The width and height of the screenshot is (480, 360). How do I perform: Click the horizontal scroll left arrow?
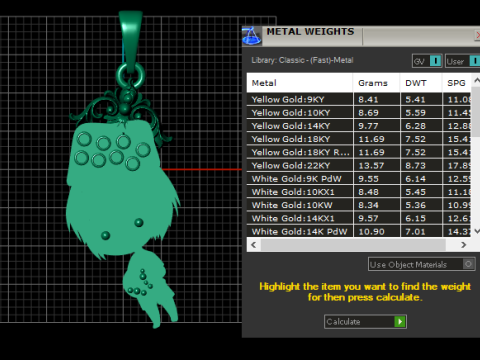click(x=254, y=245)
